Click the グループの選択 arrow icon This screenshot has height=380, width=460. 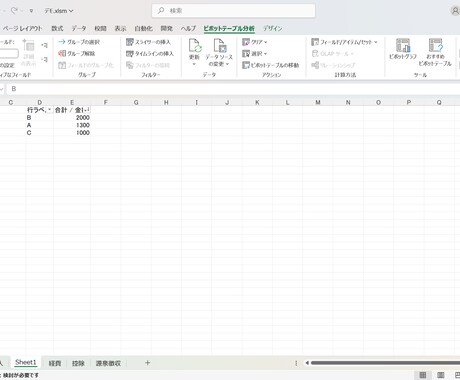pos(62,42)
